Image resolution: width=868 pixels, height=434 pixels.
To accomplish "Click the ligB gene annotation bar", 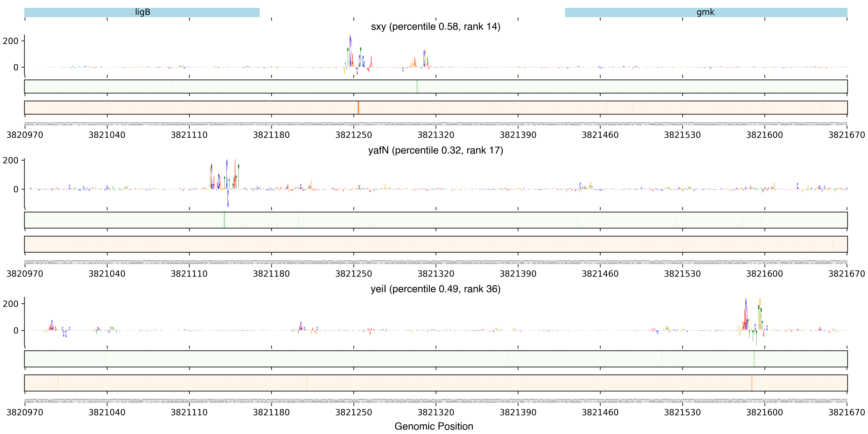I will point(142,12).
